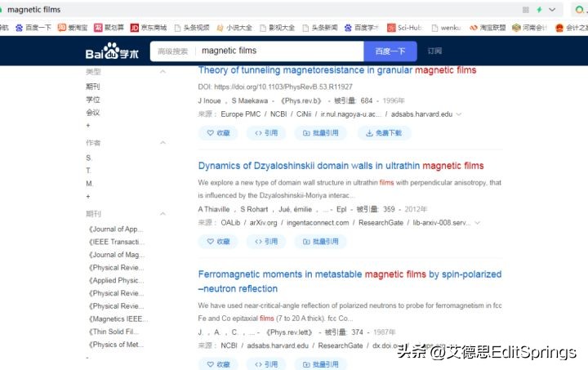Open the Europe PMC source link
Screen dimensions: 588x370
(x=240, y=114)
